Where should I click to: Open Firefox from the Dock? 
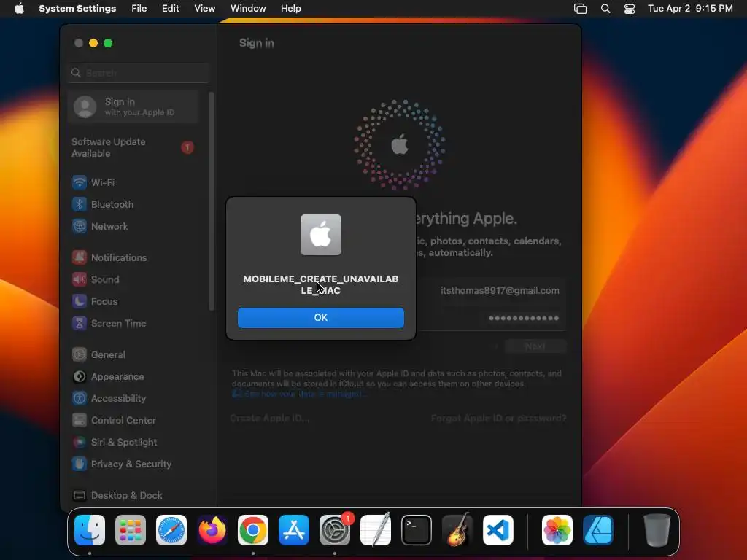[212, 530]
